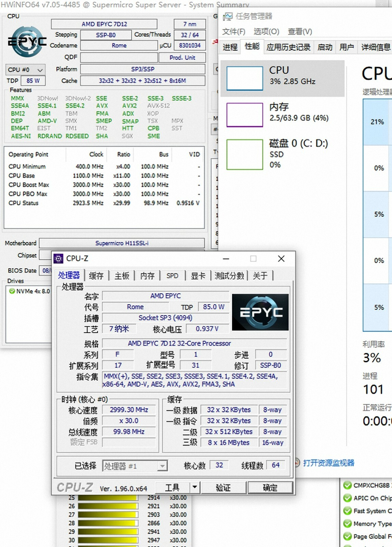Click the core 27 yellow usage bar

pos(108,515)
